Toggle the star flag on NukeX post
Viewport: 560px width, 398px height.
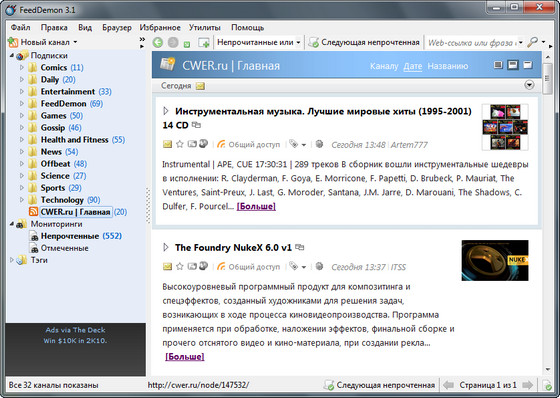tap(180, 266)
